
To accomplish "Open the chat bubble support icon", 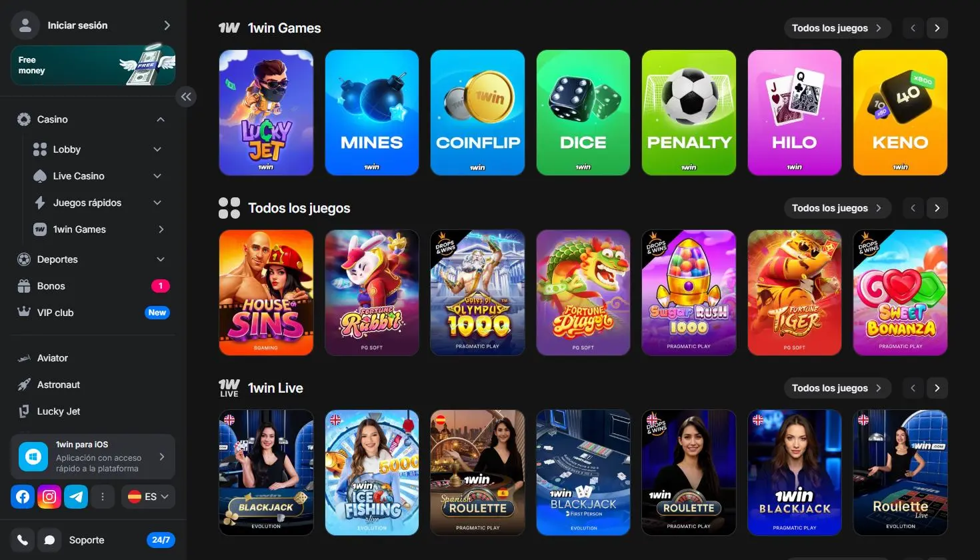I will click(49, 540).
